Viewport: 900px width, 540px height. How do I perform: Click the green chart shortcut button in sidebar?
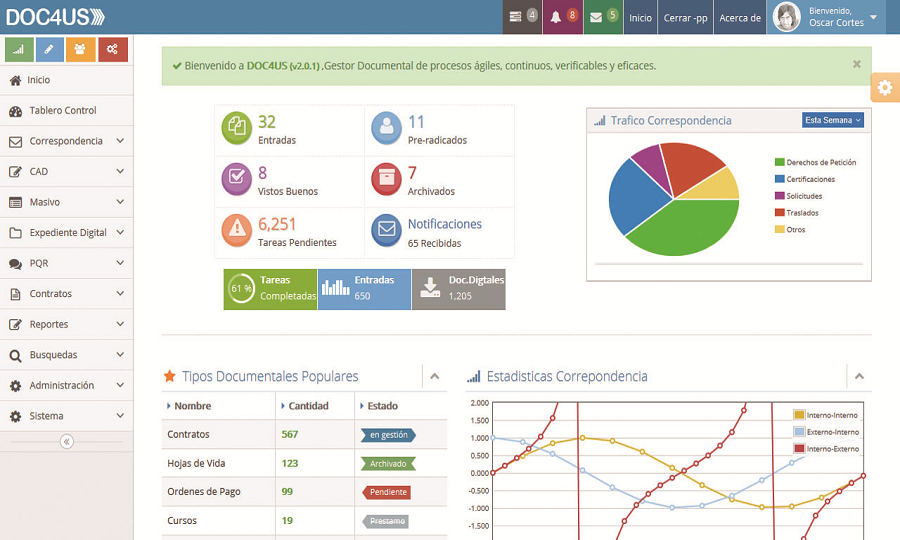pyautogui.click(x=19, y=49)
